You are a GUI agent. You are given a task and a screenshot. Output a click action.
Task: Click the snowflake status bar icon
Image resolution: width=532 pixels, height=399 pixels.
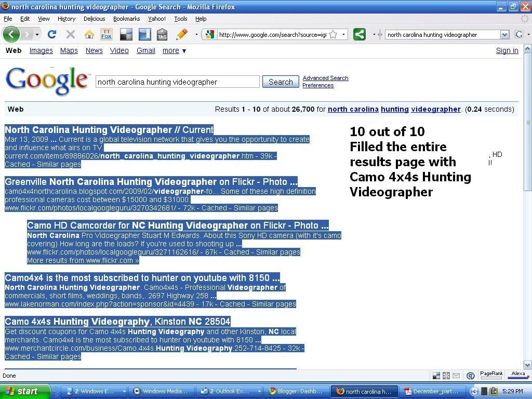(x=446, y=376)
